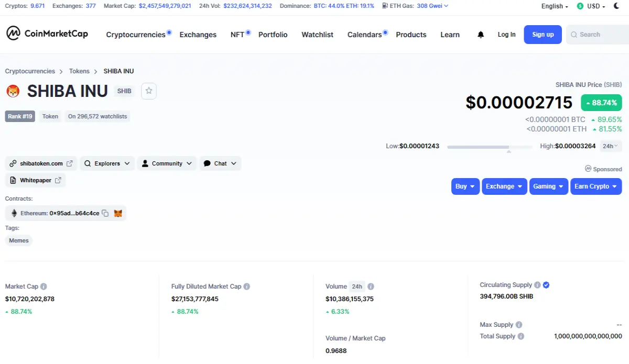This screenshot has width=629, height=364.
Task: Click the Search input field
Action: coord(598,35)
